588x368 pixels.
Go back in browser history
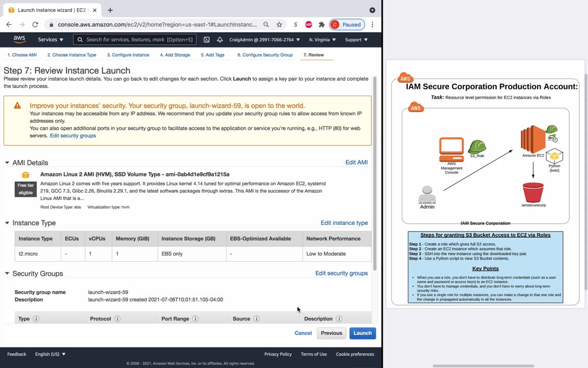(9, 25)
